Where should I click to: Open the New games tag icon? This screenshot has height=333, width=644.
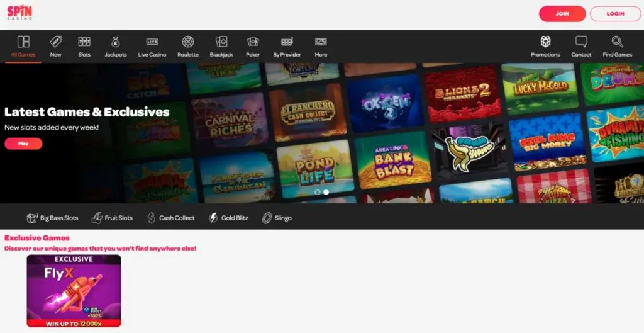tap(55, 42)
